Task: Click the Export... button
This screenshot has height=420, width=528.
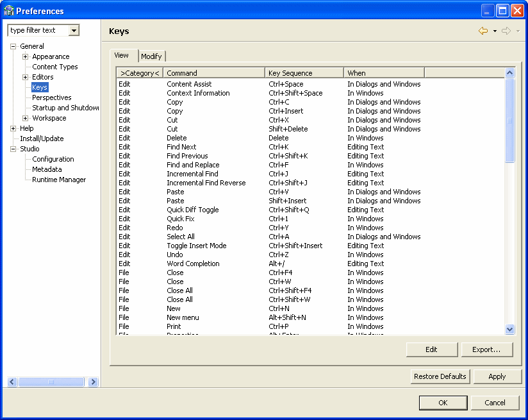Action: pos(487,349)
